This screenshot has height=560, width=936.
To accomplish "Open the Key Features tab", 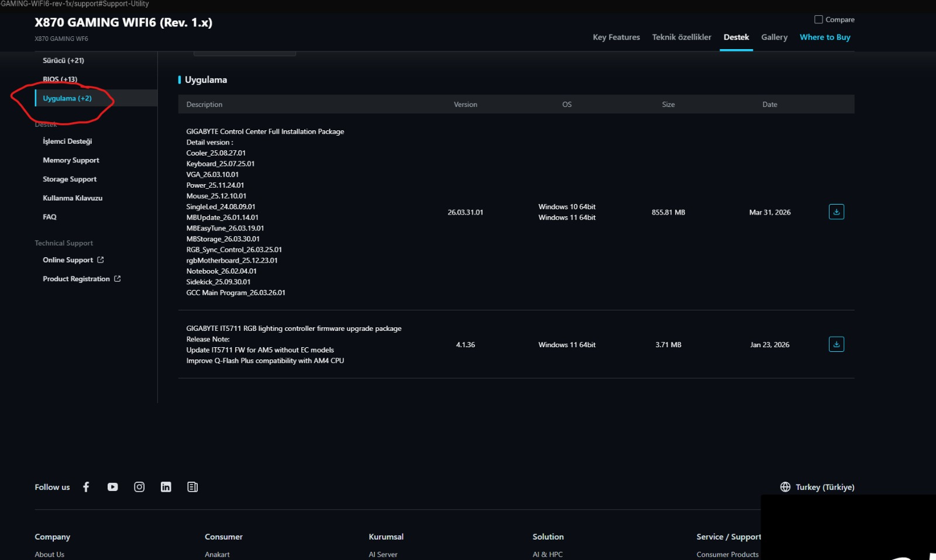I will (616, 37).
